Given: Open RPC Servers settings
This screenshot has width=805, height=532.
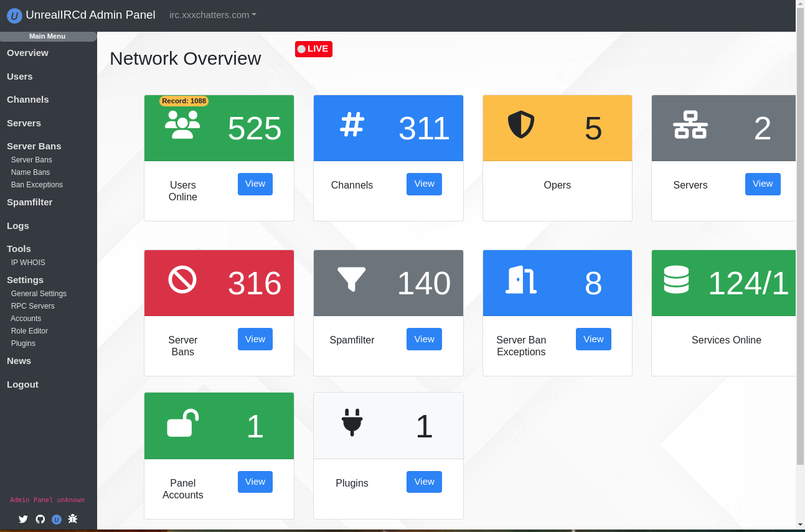Looking at the screenshot, I should pyautogui.click(x=33, y=306).
